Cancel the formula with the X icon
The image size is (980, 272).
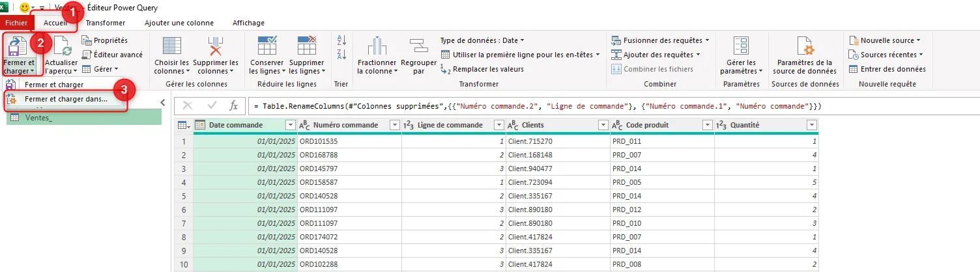pos(188,105)
